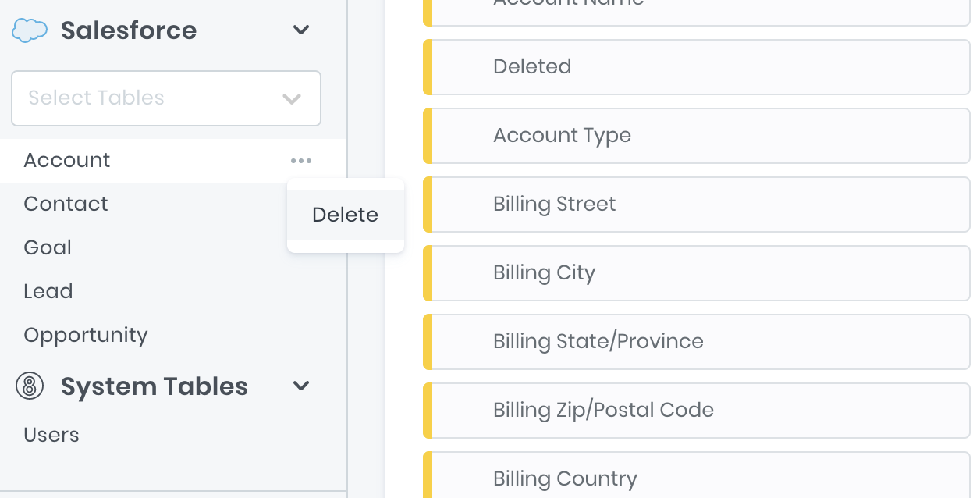Screen dimensions: 980x498
Task: Collapse the System Tables section chevron
Action: [301, 386]
